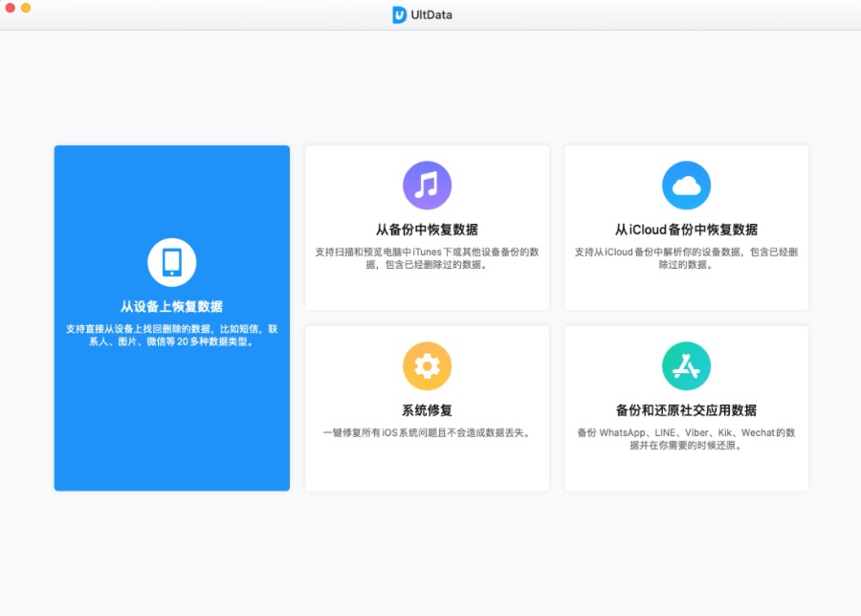Open 从iCloud备份中恢复数据 option
Image resolution: width=861 pixels, height=616 pixels.
(686, 230)
